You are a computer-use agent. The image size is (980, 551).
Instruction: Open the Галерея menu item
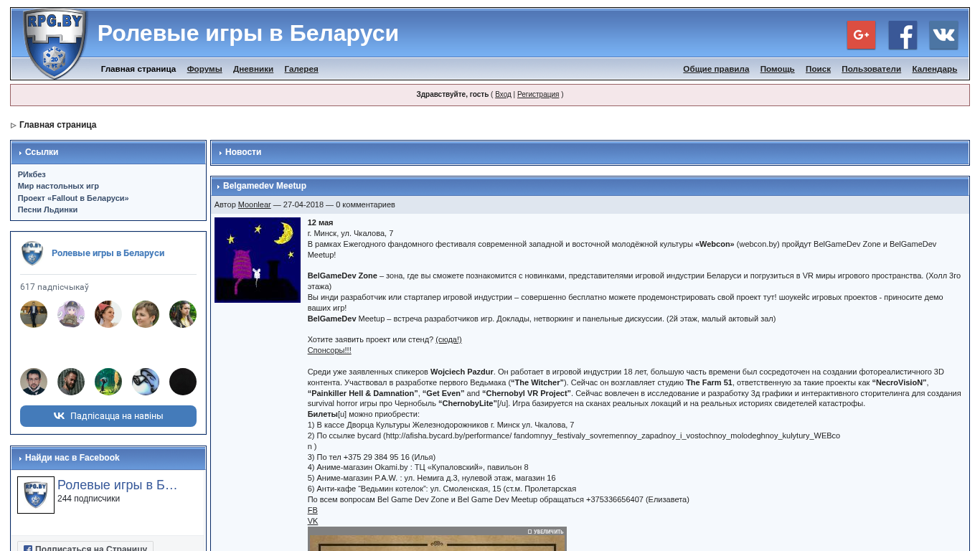[301, 69]
